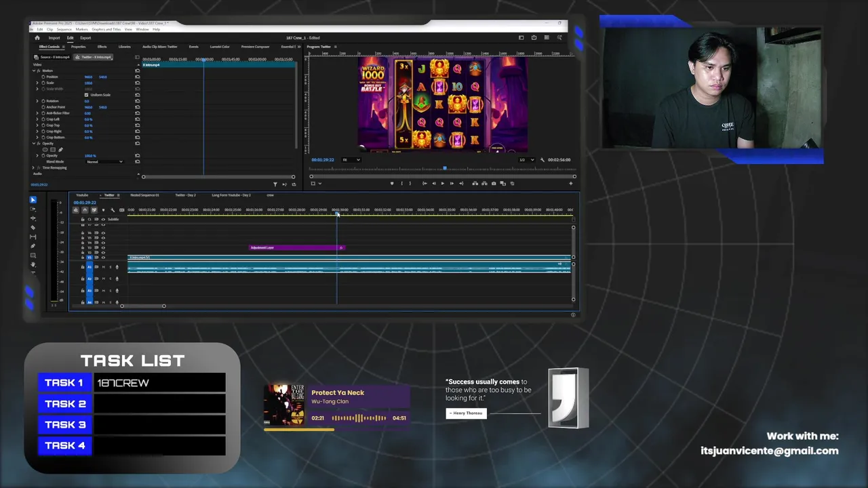Step back one frame in Program monitor
Screen dimensions: 868x488
(x=434, y=183)
